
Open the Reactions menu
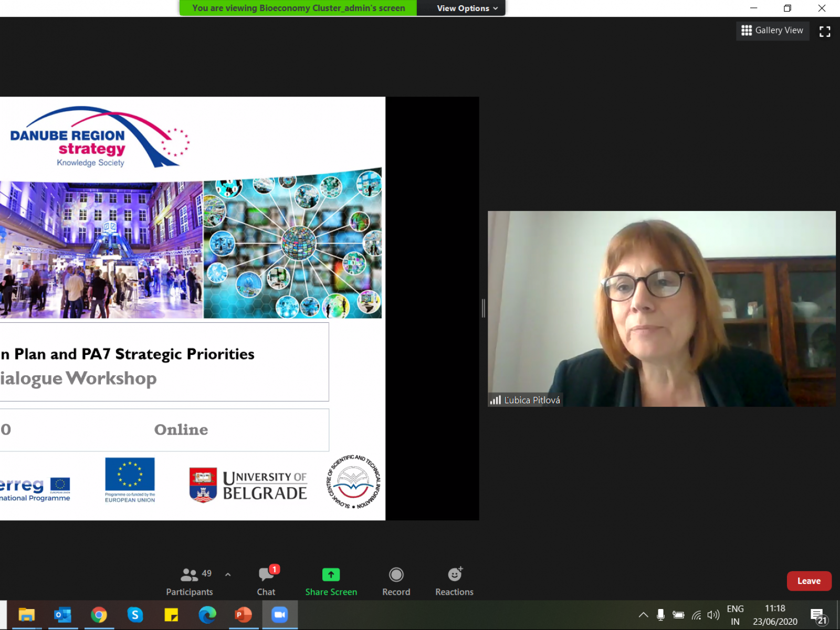[454, 582]
